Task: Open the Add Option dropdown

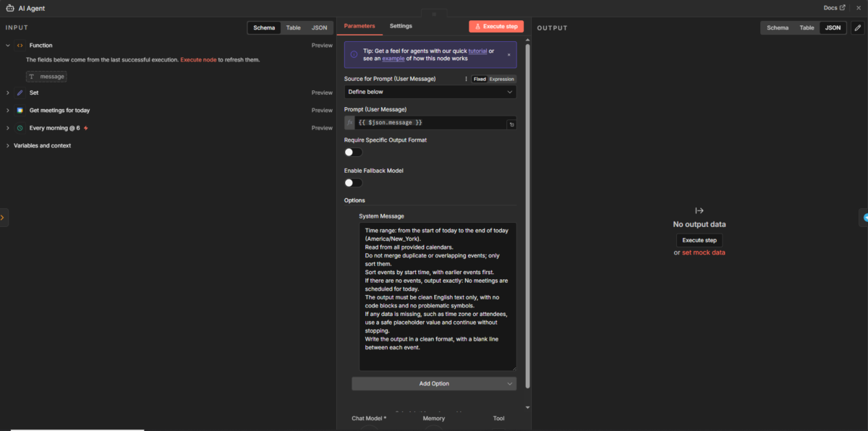Action: 433,383
